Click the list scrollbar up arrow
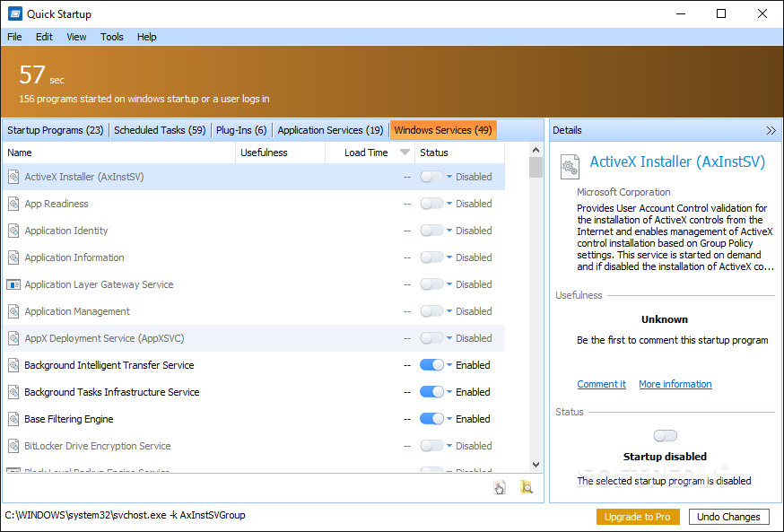 coord(536,150)
